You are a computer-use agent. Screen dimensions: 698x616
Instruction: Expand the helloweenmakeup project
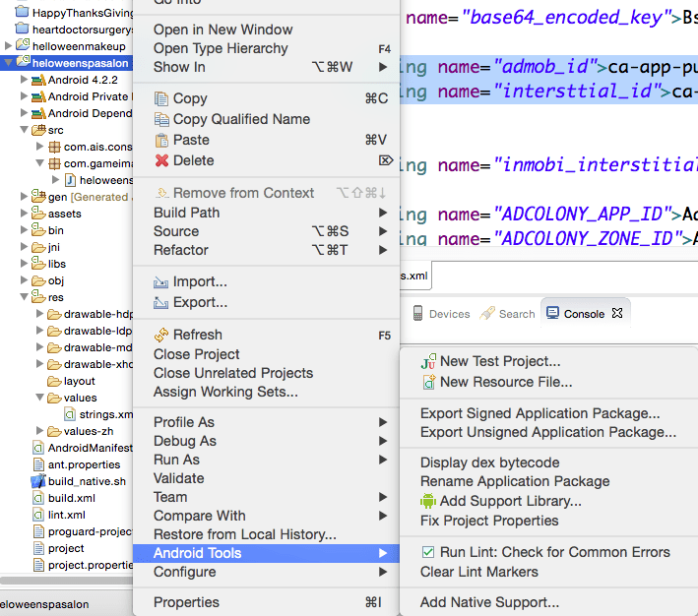click(x=8, y=46)
